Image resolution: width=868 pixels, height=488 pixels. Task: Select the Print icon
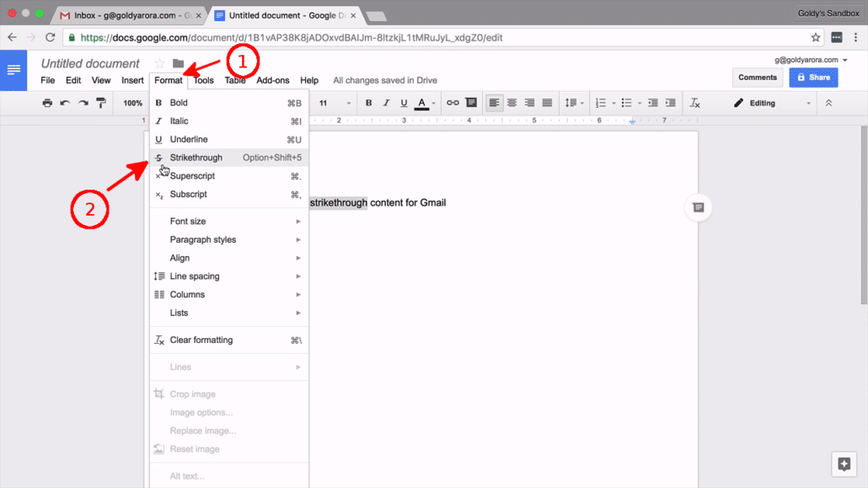47,102
